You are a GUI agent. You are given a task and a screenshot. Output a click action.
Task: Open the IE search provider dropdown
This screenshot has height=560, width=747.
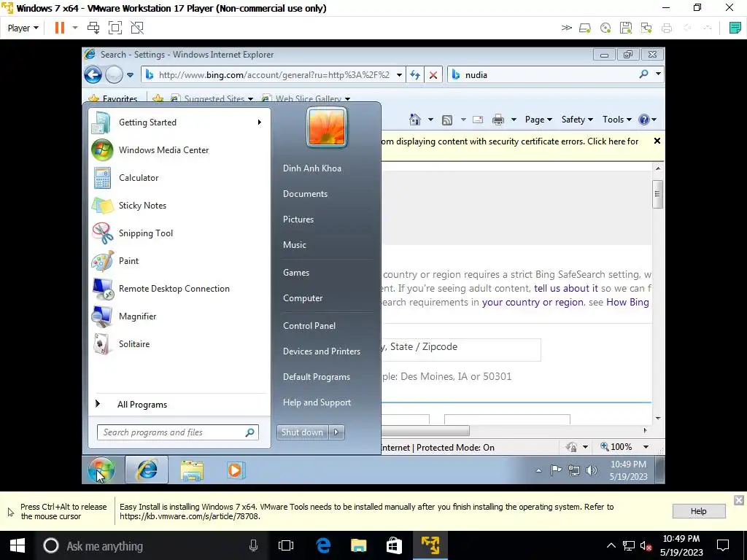coord(658,74)
